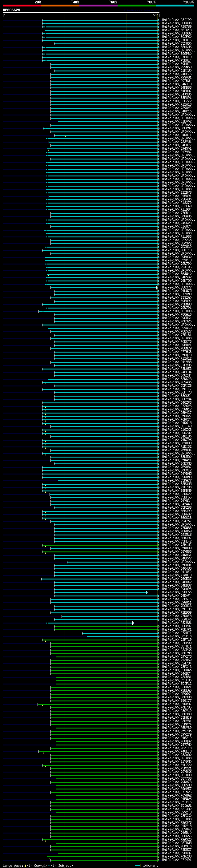Click the UniRef100_B4MB83 entry
Viewport: 197px width, 868px height.
pos(177,88)
